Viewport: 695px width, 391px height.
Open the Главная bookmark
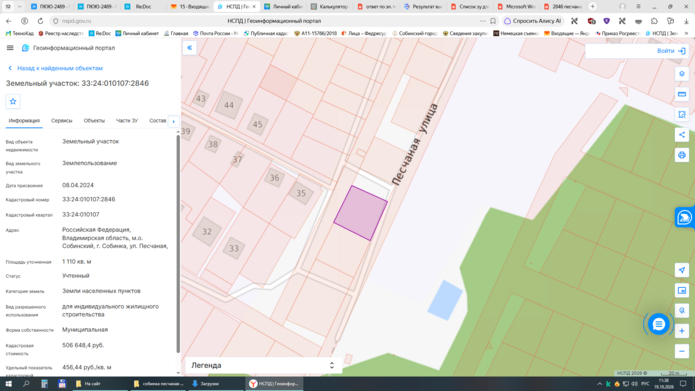(x=176, y=33)
